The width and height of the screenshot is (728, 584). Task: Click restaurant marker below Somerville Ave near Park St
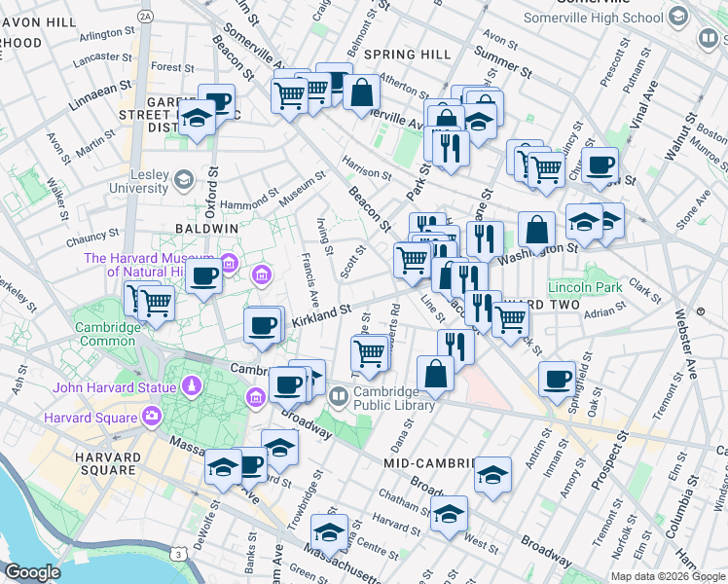[x=451, y=149]
